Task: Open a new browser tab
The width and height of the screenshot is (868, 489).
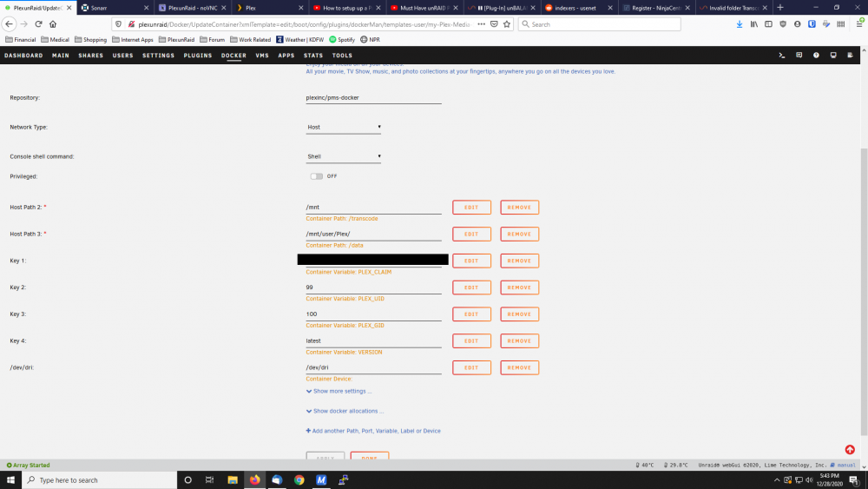Action: (x=780, y=8)
